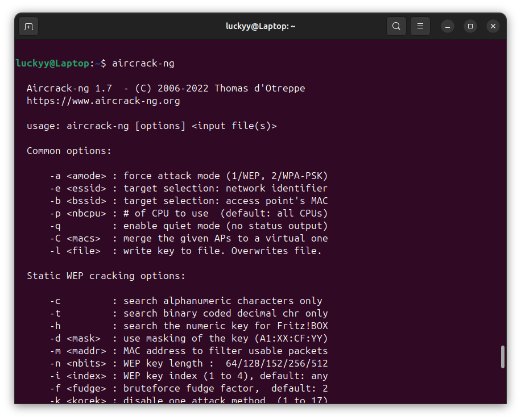Click the green luckyy@Laptop prompt text

[x=52, y=64]
